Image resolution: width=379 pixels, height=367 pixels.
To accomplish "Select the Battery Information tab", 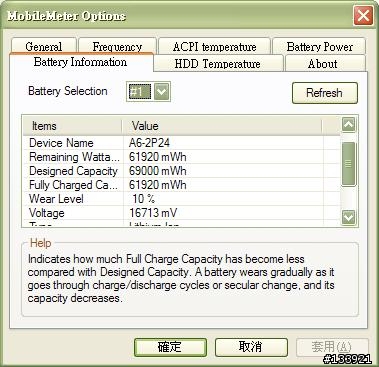I will 81,62.
